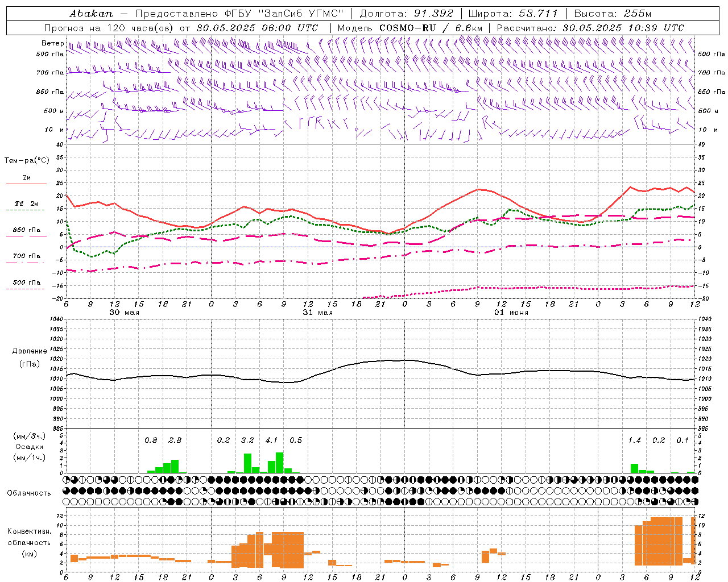The image size is (728, 582).
Task: Click the "(мм/1ч.)" precipitation unit label
Action: click(x=29, y=458)
